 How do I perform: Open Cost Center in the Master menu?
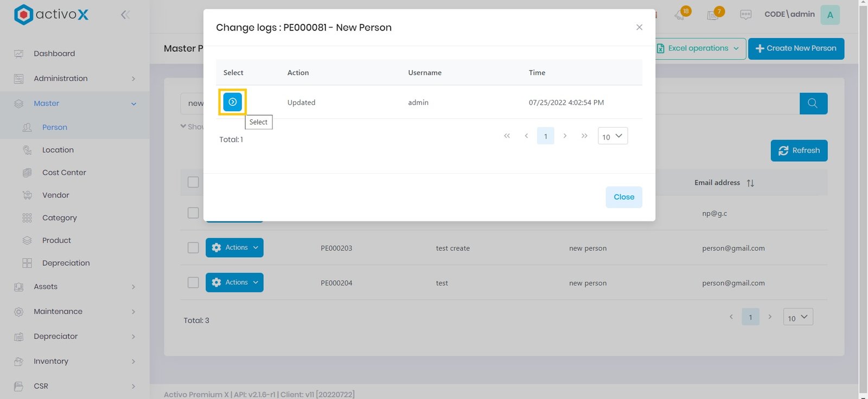pos(64,173)
